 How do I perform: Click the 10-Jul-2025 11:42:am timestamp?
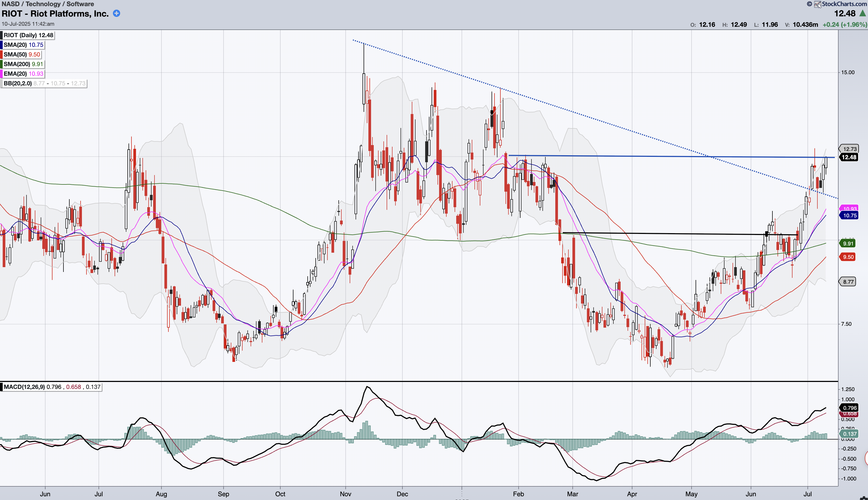pyautogui.click(x=28, y=24)
